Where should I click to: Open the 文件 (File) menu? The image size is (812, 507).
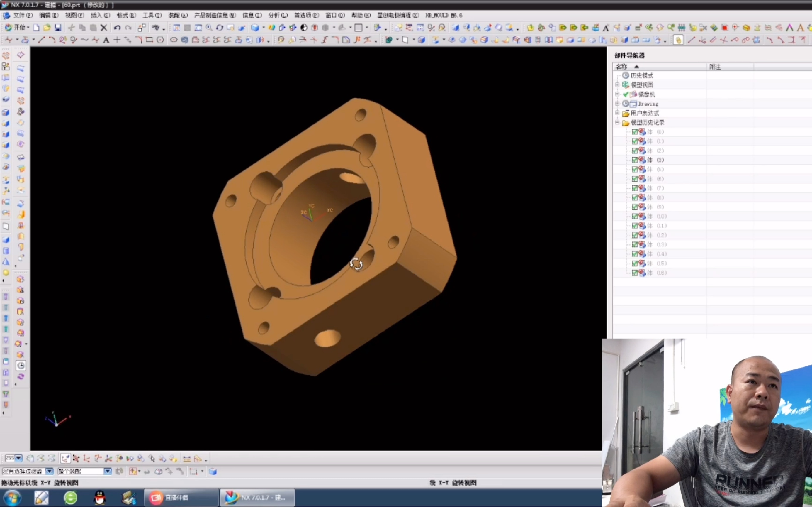coord(23,16)
